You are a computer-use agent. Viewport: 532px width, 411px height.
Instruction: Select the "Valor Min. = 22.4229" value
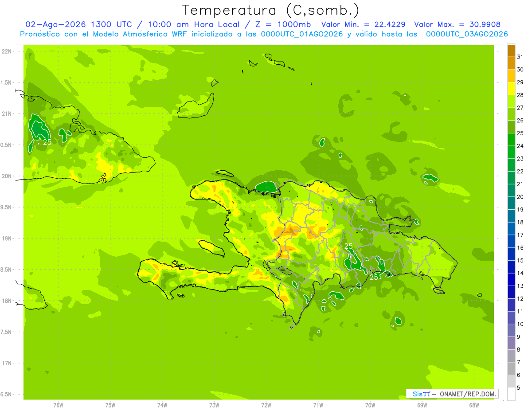tap(363, 24)
